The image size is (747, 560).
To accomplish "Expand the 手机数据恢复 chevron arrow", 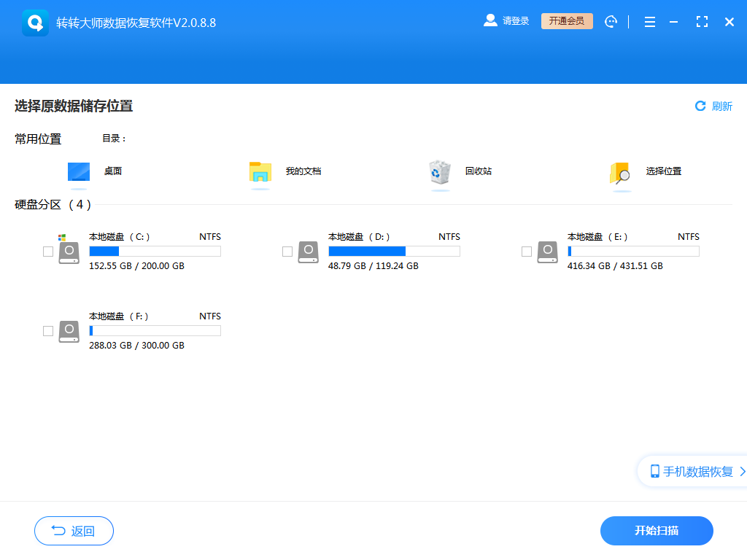I will 740,471.
